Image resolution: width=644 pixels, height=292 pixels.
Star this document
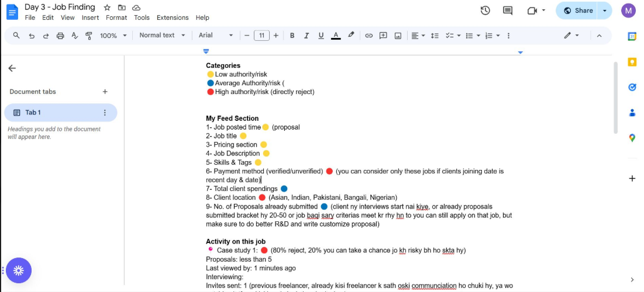[107, 8]
